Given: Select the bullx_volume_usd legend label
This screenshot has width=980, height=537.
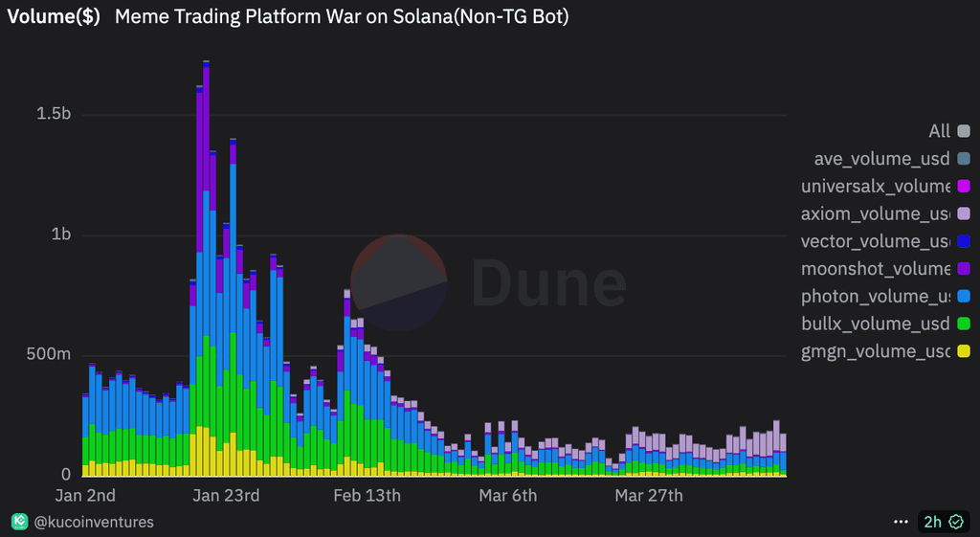Looking at the screenshot, I should click(876, 324).
